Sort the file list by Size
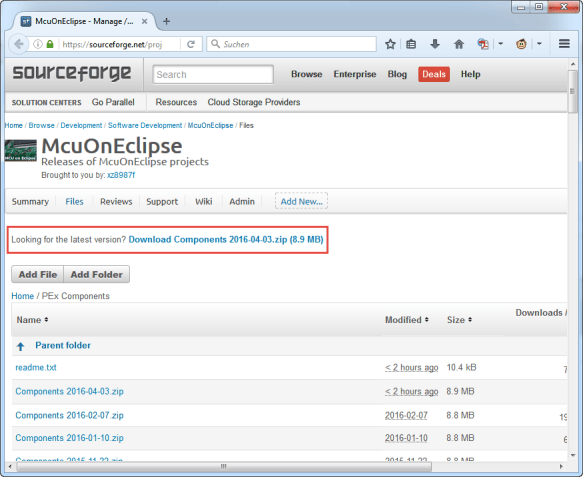The height and width of the screenshot is (477, 583). tap(459, 320)
